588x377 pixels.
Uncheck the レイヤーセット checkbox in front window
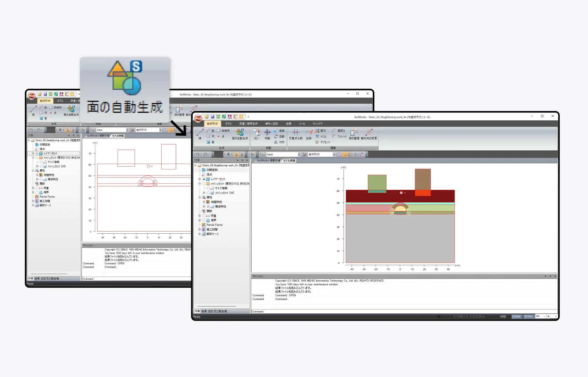tap(204, 179)
